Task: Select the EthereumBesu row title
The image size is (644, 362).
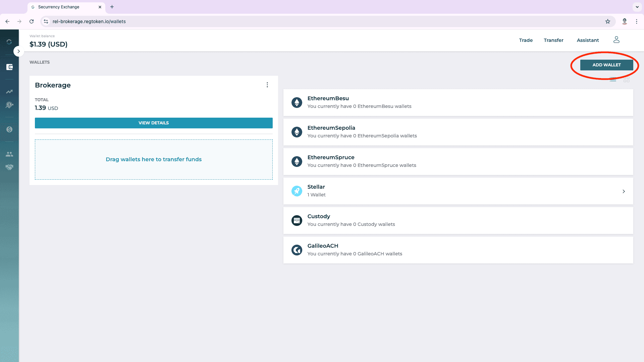Action: tap(328, 99)
